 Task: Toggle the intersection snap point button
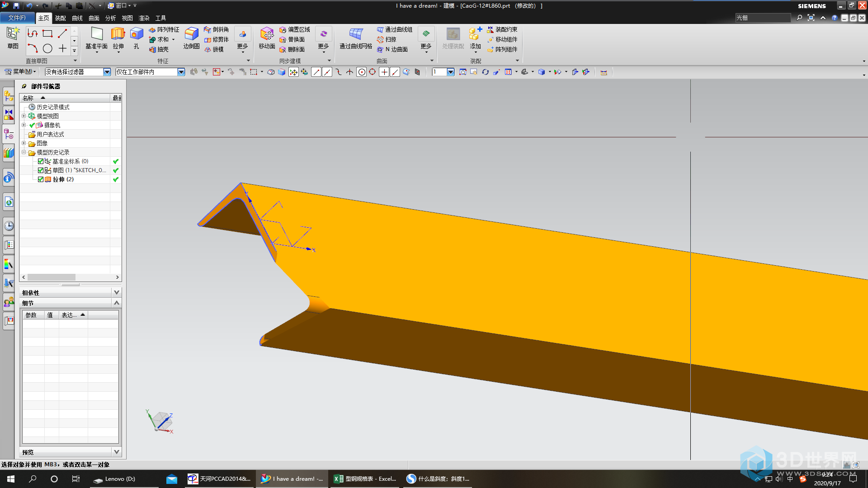349,72
